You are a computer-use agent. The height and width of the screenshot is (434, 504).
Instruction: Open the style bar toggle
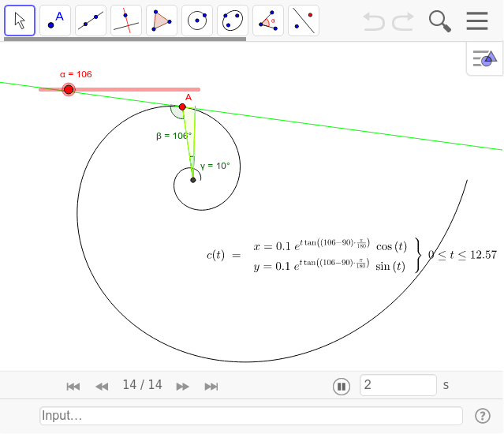(485, 58)
